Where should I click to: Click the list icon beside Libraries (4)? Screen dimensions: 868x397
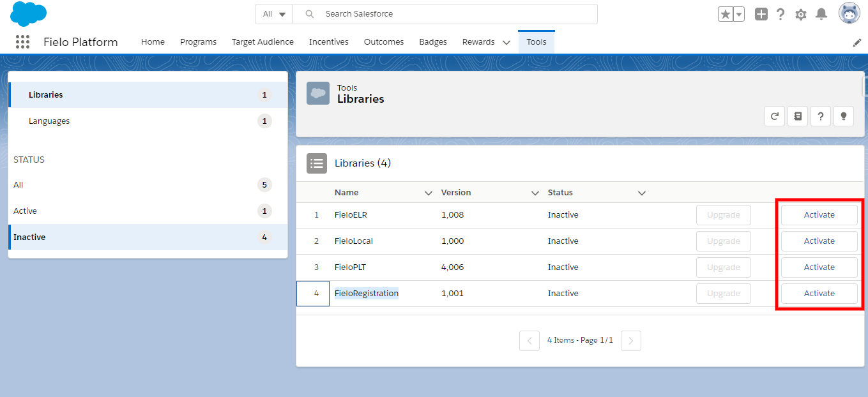pos(317,163)
